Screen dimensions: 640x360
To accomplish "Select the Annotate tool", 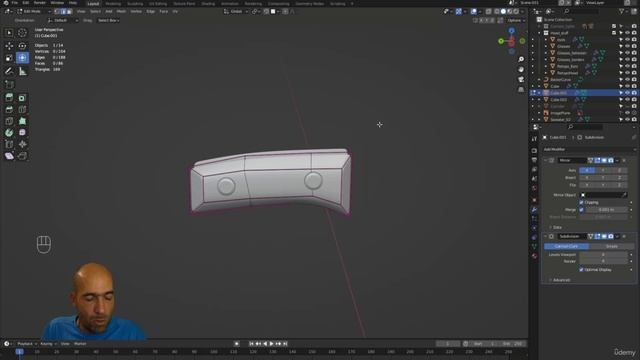I will pos(9,71).
